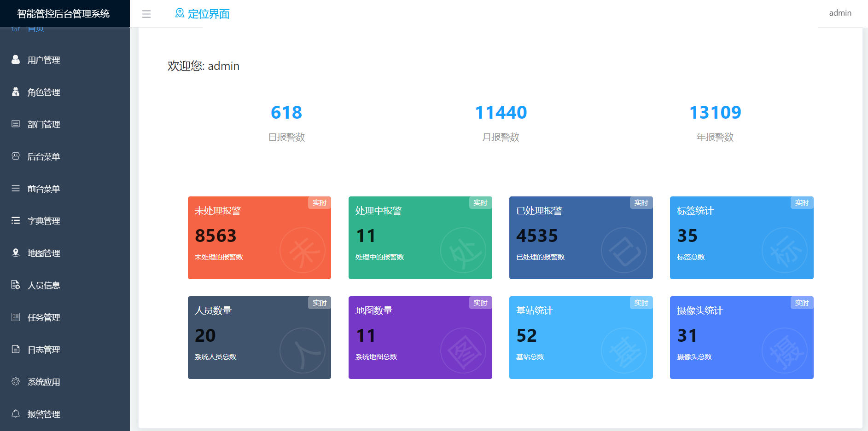Click the log management file icon
The height and width of the screenshot is (431, 868).
pos(16,349)
